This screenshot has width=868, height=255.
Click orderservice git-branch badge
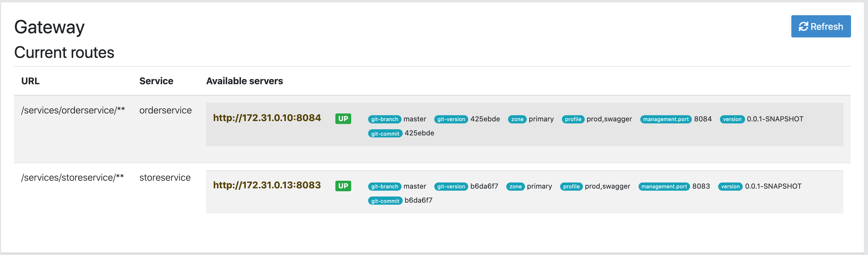coord(385,119)
